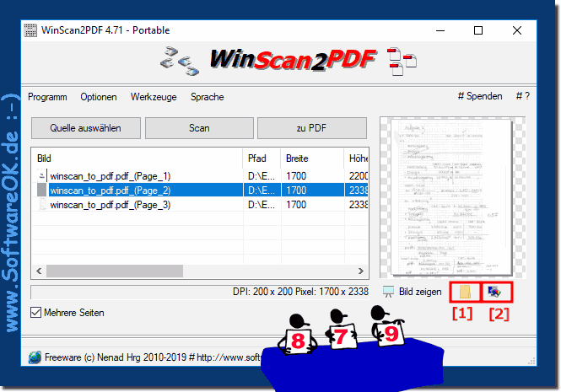
Task: Click the PDF documents icon in banner
Action: [402, 62]
